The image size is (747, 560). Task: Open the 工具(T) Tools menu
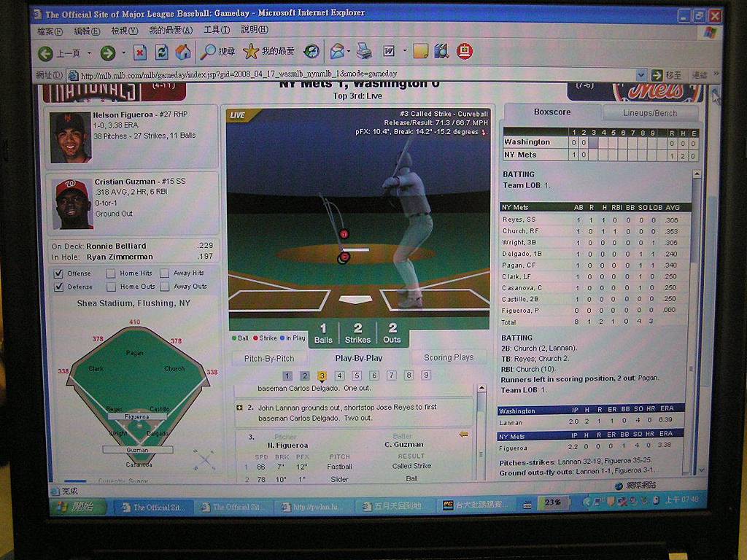[x=217, y=30]
